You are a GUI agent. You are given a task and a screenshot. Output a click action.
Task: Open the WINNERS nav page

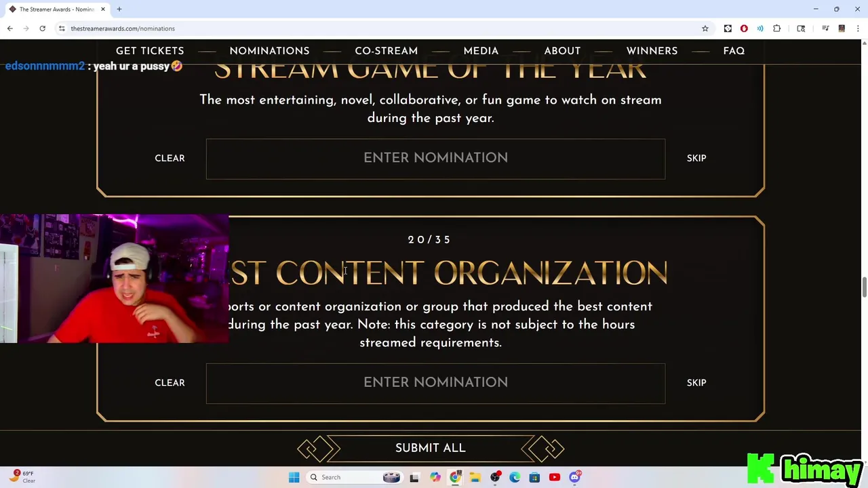point(652,51)
